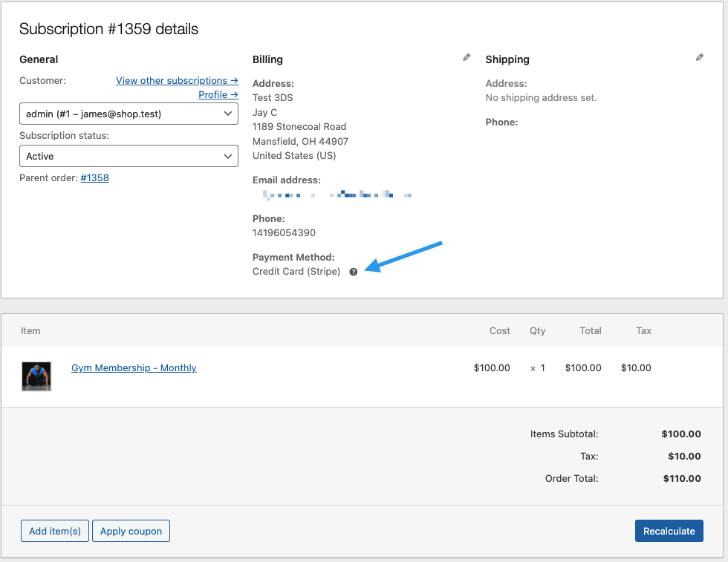This screenshot has width=728, height=562.
Task: Click the Item column header
Action: coord(30,330)
